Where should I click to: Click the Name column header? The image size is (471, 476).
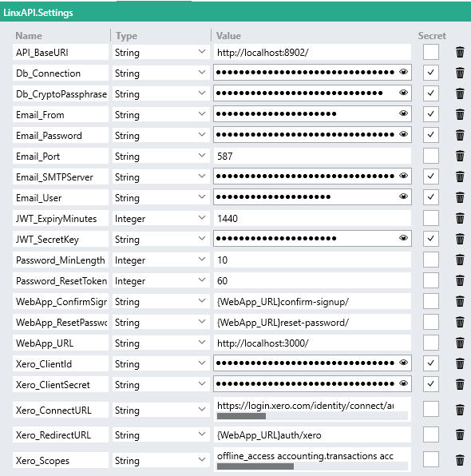click(x=29, y=35)
